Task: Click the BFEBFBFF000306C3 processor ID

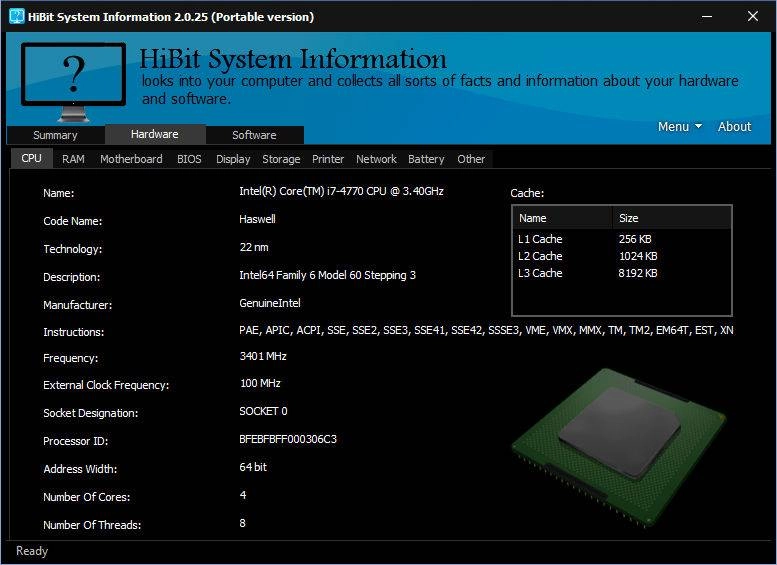Action: [x=288, y=439]
